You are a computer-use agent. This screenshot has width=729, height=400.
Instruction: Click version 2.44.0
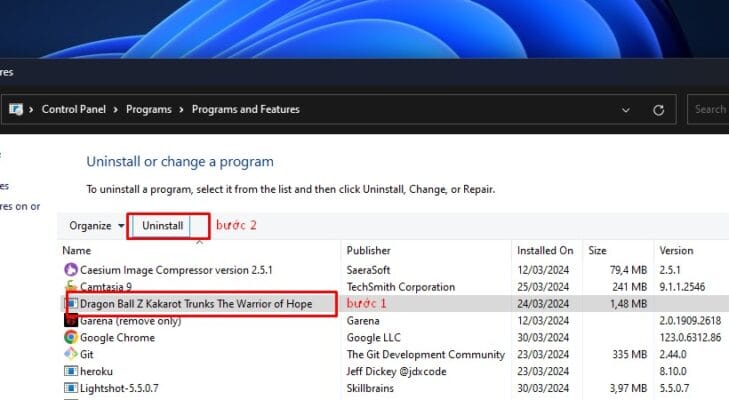[x=673, y=354]
